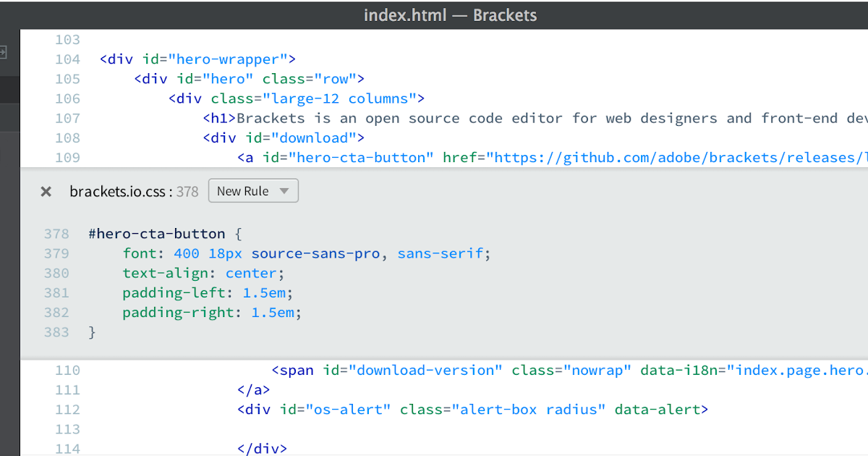Click inline editor line number 379
The height and width of the screenshot is (456, 868).
56,253
